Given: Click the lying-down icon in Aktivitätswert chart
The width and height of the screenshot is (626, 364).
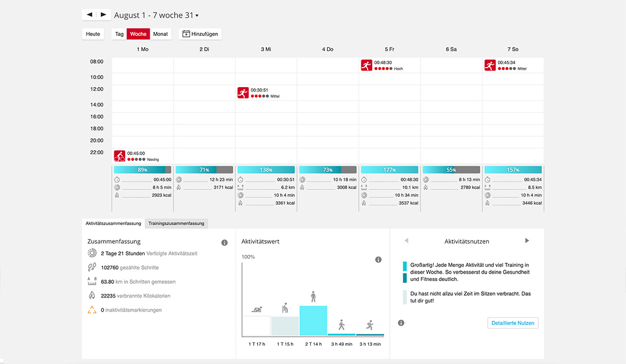Looking at the screenshot, I should click(257, 309).
